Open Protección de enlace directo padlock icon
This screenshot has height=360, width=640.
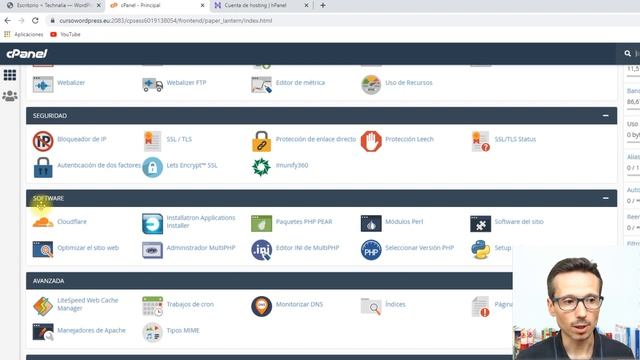[262, 141]
